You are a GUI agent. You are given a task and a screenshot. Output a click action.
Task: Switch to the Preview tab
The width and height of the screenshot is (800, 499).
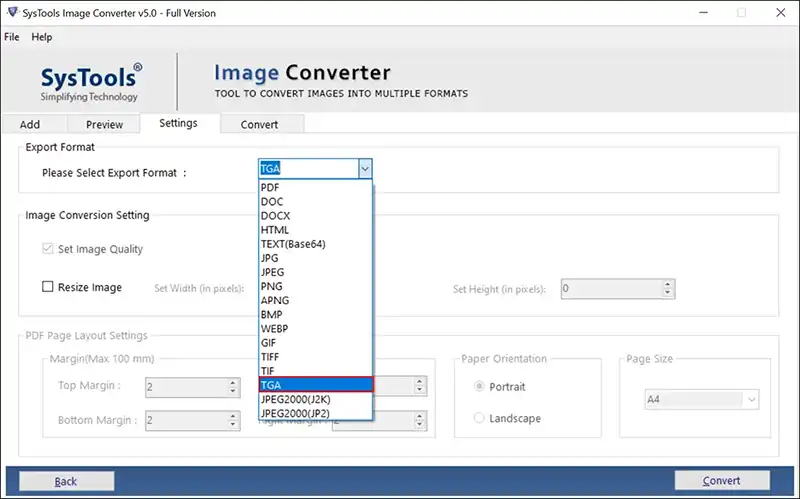[x=104, y=124]
